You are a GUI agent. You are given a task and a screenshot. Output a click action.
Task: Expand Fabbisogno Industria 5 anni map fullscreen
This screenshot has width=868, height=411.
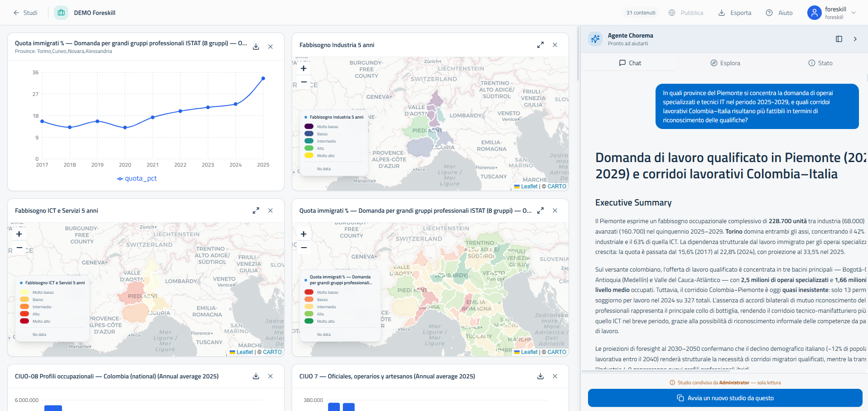point(540,45)
